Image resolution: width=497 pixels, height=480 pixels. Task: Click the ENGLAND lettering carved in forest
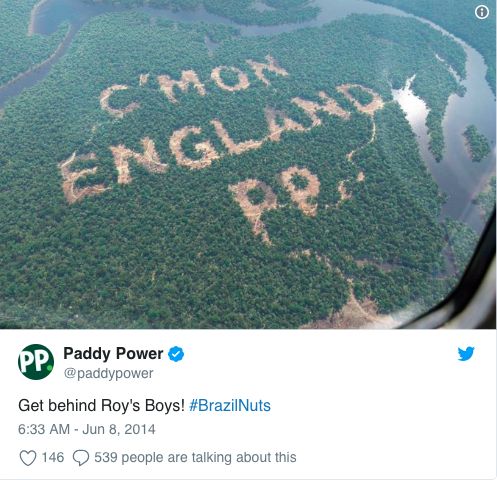click(x=220, y=142)
